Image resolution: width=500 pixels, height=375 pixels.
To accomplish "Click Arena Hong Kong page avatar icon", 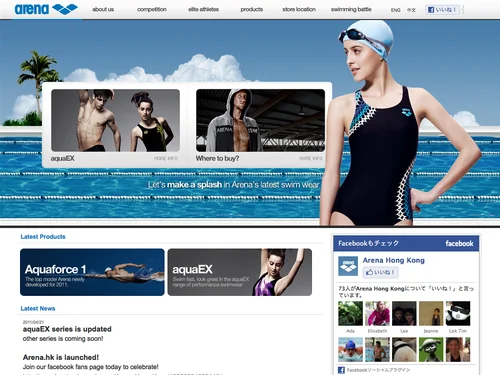I will tap(348, 266).
